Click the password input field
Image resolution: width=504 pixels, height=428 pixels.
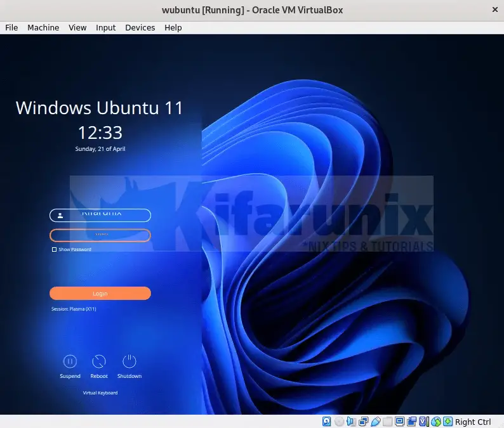100,235
